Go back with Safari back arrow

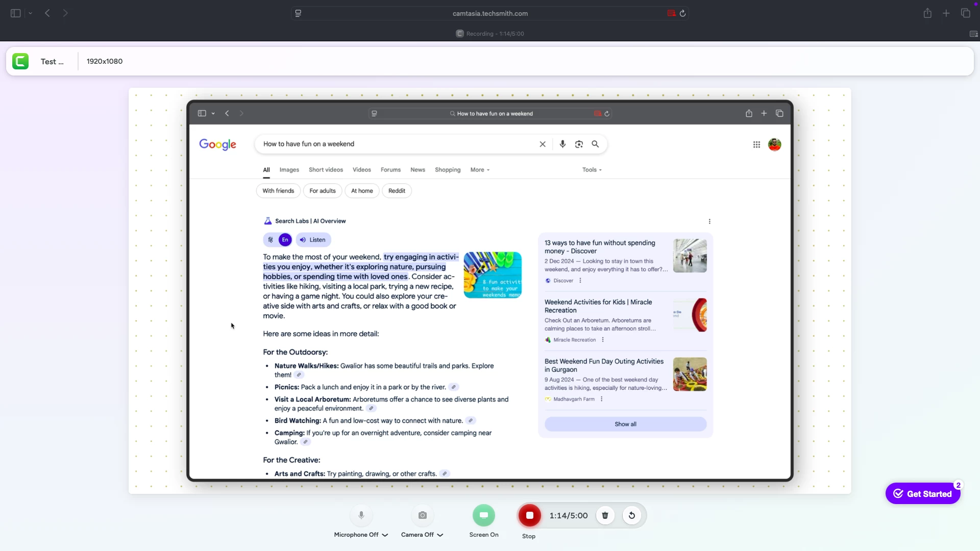pos(47,13)
